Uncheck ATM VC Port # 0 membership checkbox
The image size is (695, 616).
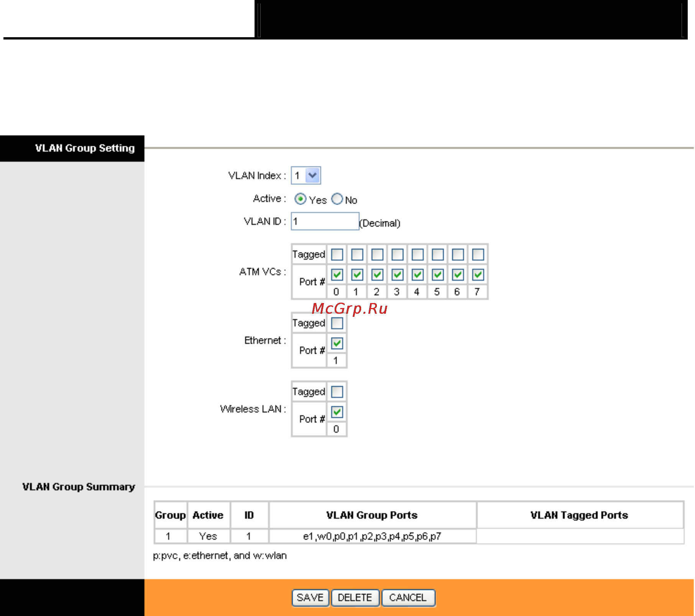(x=337, y=275)
